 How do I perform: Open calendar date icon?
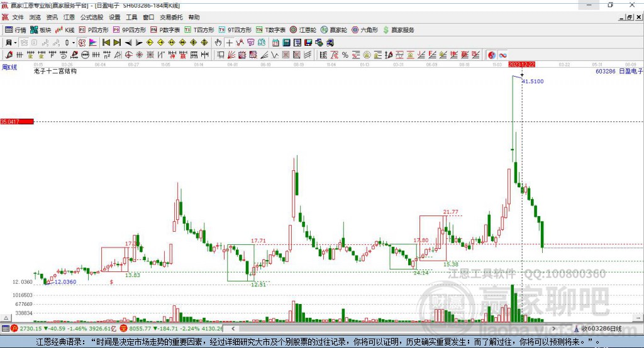(275, 43)
